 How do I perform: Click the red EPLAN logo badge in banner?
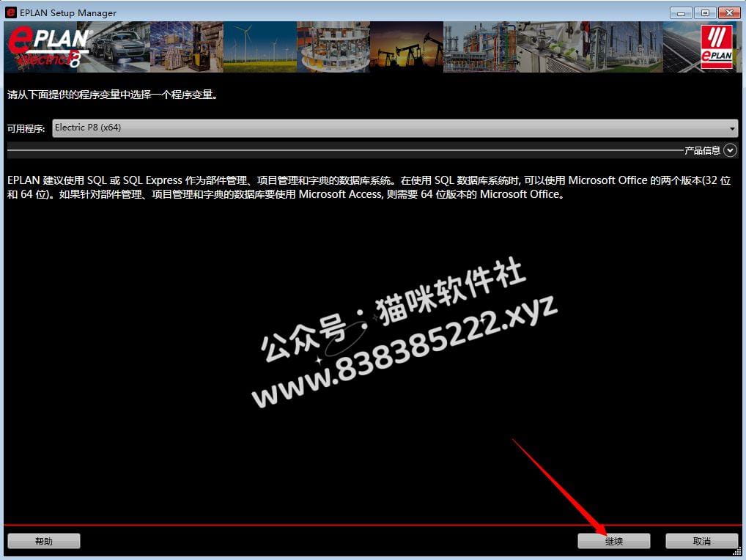717,47
